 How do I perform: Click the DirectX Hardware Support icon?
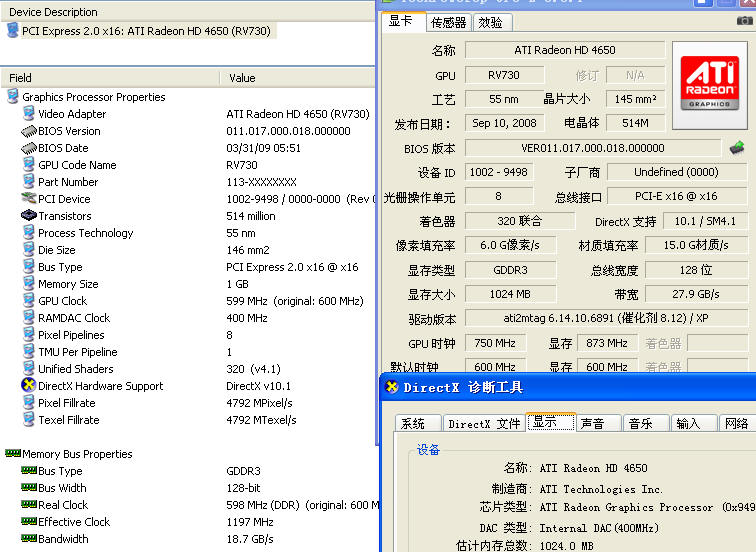pos(29,385)
